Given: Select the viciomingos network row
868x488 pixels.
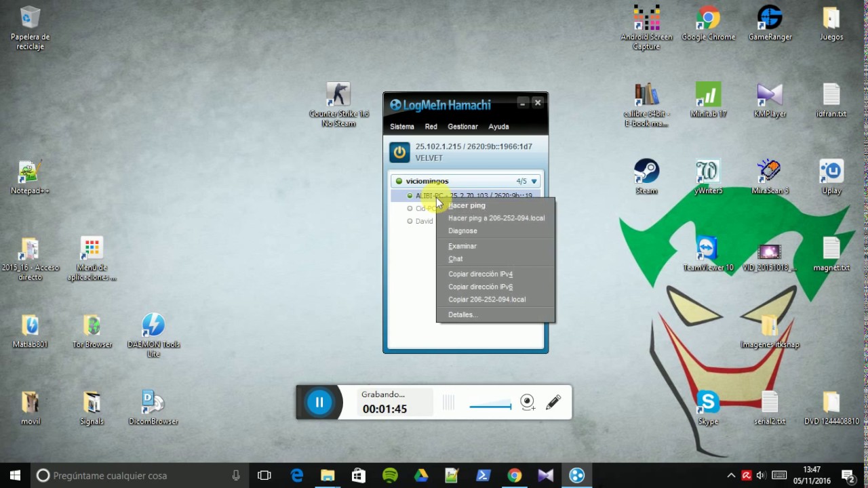Looking at the screenshot, I should 467,181.
